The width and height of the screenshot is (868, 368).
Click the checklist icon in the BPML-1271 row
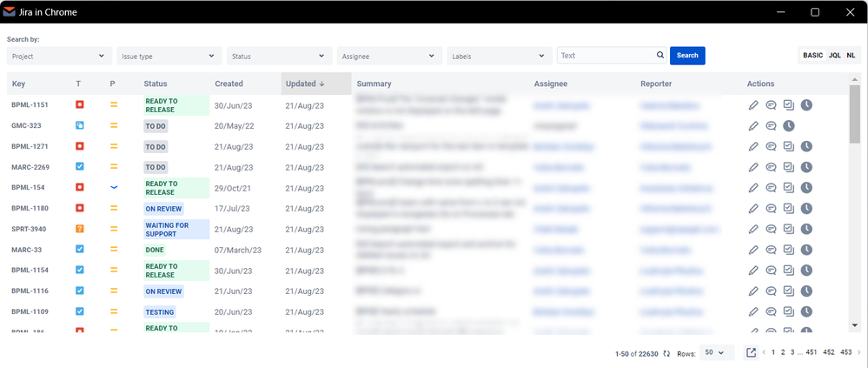pyautogui.click(x=789, y=146)
